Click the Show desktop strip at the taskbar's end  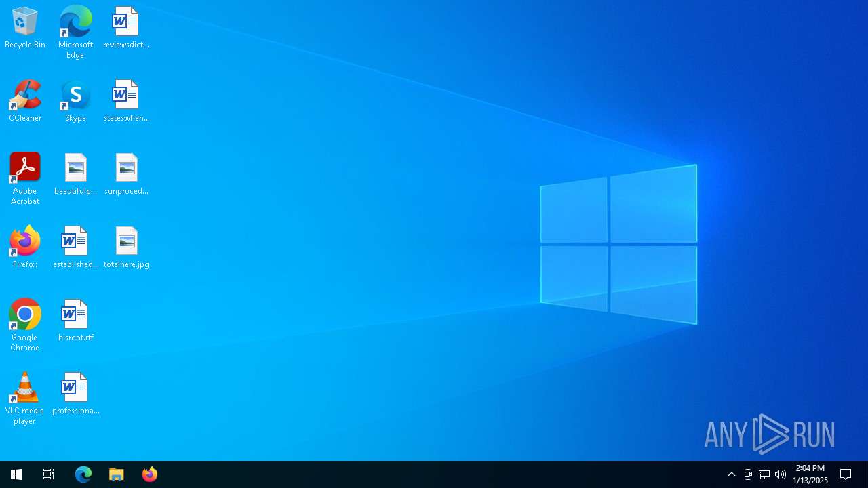[x=866, y=474]
